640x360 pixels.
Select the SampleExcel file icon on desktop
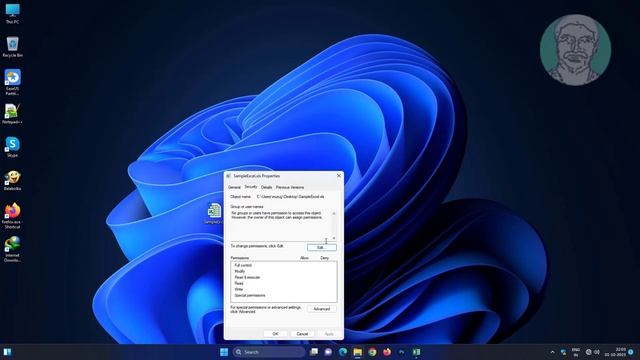214,213
